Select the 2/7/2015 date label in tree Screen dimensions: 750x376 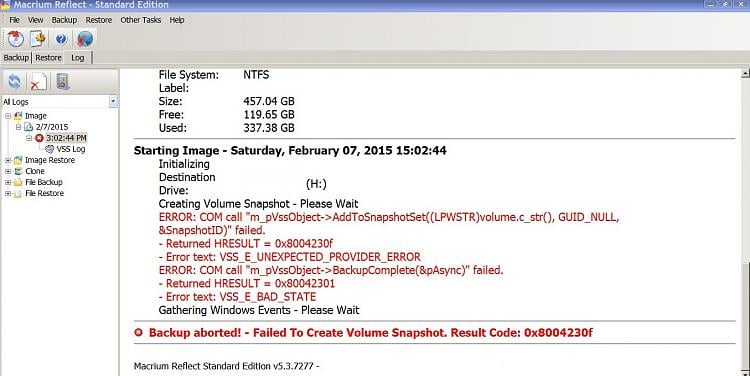tap(52, 127)
